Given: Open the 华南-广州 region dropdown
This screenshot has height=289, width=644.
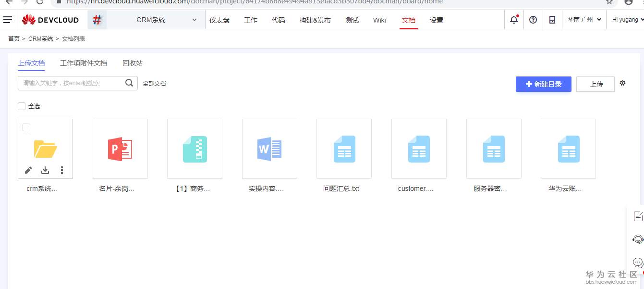Looking at the screenshot, I should [x=584, y=20].
